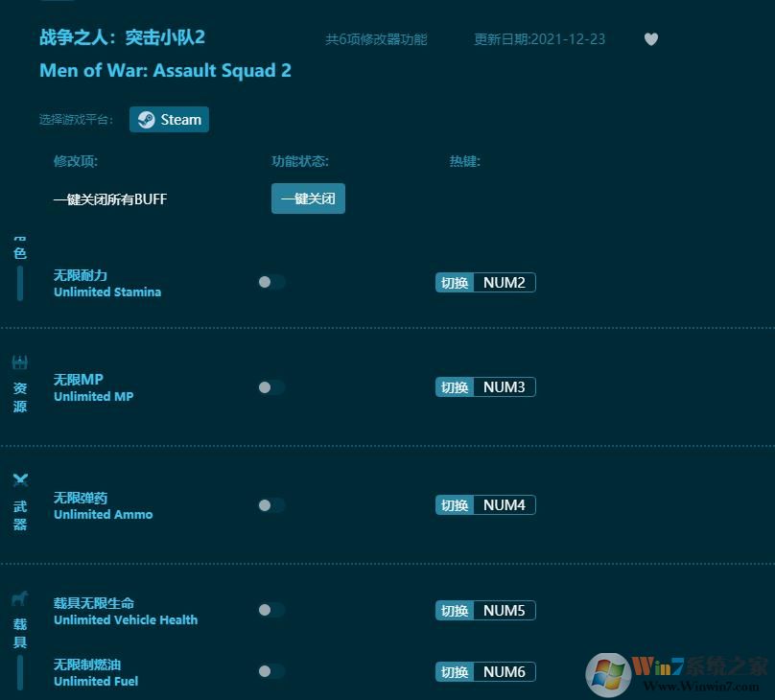
Task: Enable the Unlimited Ammo (无限弹药) toggle
Action: point(269,505)
